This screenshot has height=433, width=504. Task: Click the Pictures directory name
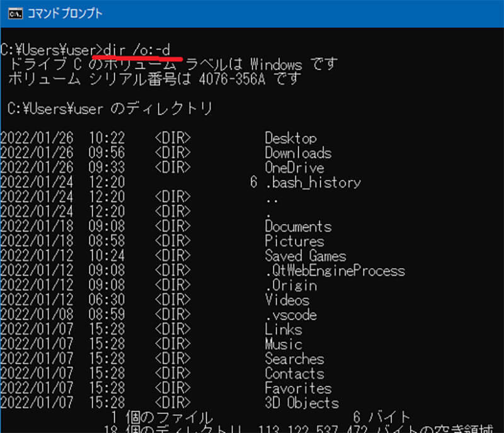click(294, 241)
